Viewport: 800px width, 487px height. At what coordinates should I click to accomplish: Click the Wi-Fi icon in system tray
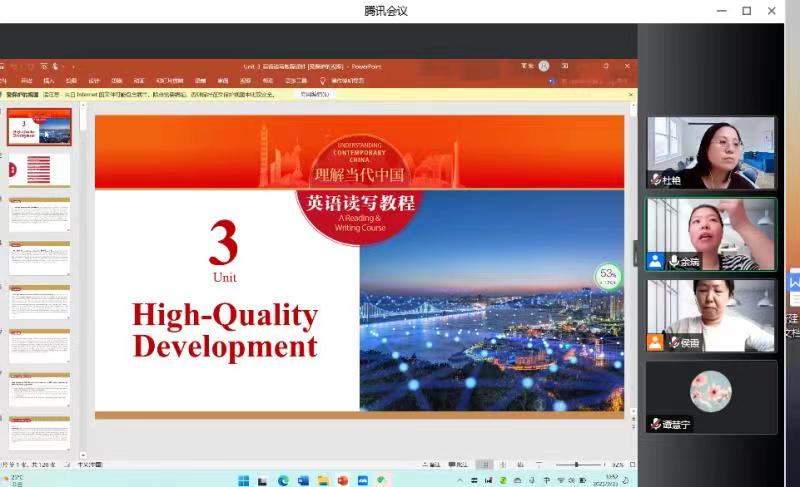(x=561, y=480)
